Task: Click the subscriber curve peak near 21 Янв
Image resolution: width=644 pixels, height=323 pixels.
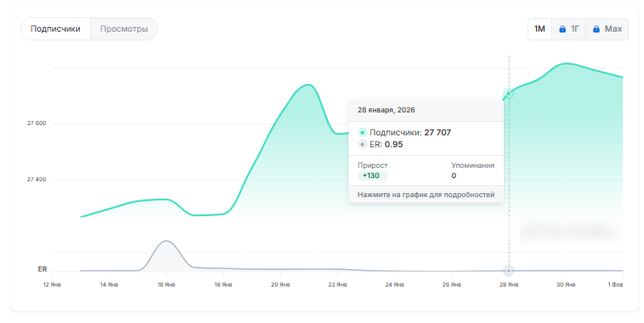Action: pyautogui.click(x=309, y=85)
